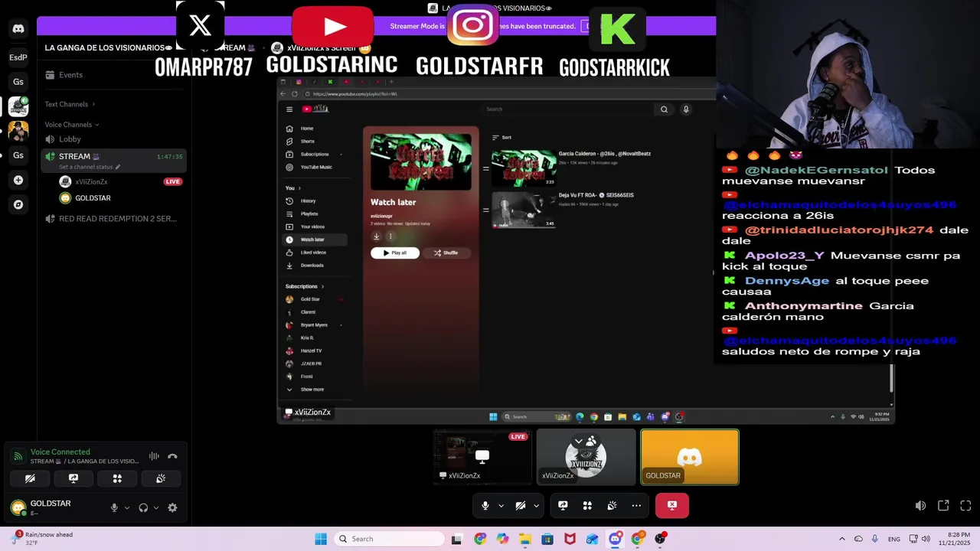Click the red stop watching stream button
This screenshot has height=551, width=980.
tap(672, 505)
